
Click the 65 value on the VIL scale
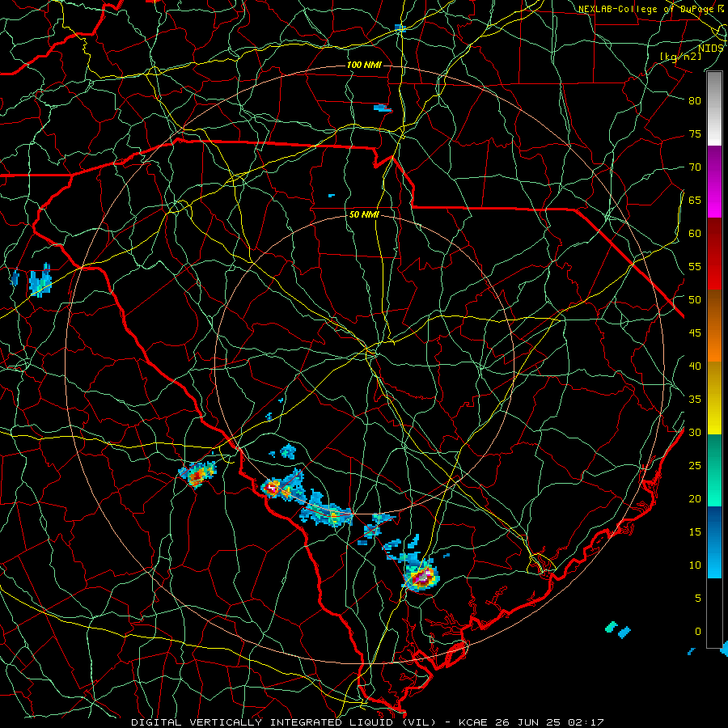695,201
